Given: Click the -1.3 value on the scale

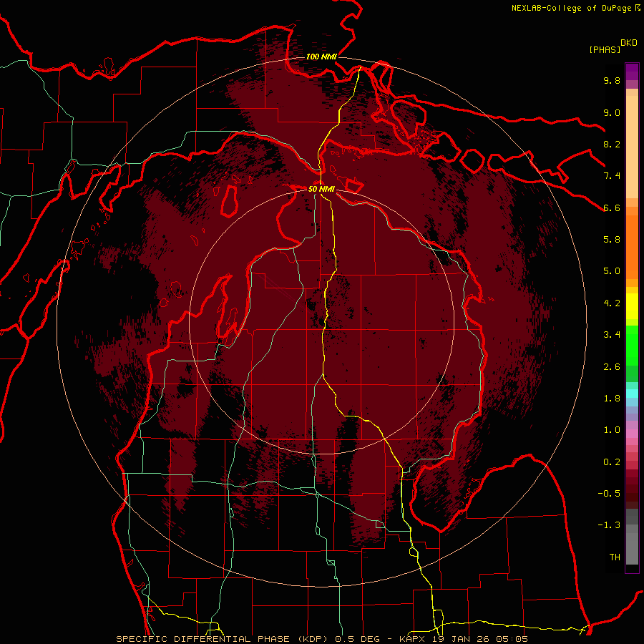Looking at the screenshot, I should [x=609, y=525].
